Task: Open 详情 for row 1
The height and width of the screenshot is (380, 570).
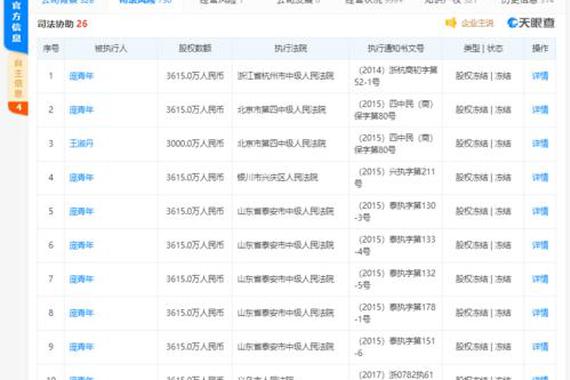Action: 540,76
